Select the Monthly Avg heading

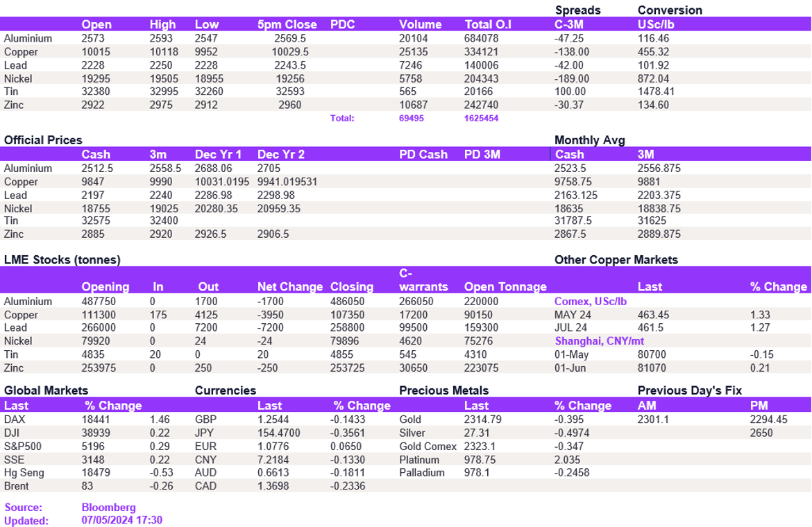click(589, 140)
